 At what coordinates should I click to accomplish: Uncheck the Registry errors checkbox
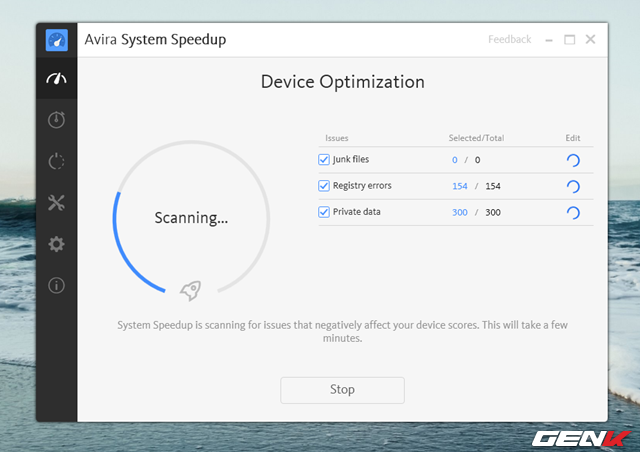point(324,186)
